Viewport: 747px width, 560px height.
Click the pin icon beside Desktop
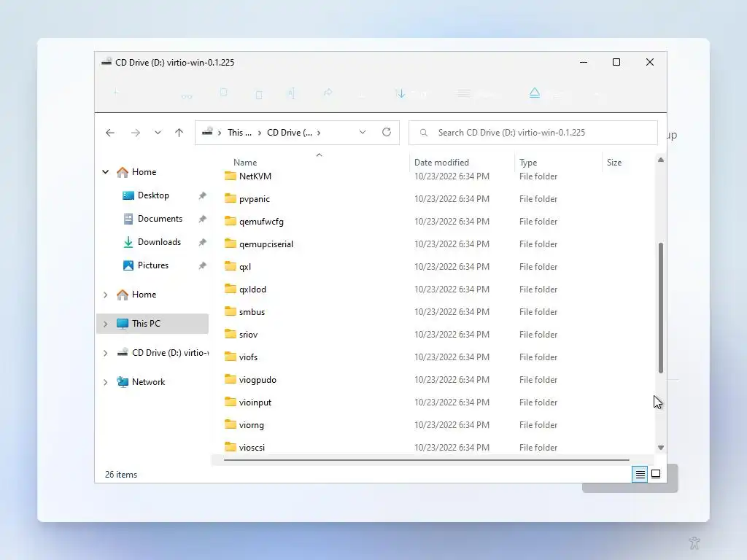tap(203, 195)
